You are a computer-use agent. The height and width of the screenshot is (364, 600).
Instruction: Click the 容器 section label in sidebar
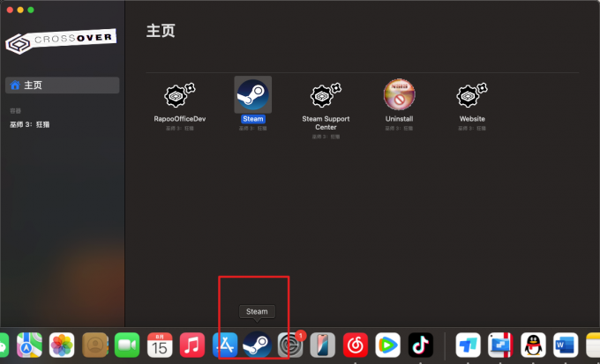click(x=15, y=111)
